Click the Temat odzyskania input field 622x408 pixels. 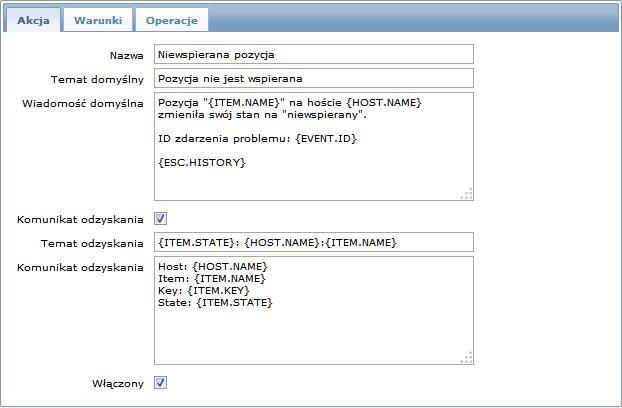pyautogui.click(x=314, y=242)
